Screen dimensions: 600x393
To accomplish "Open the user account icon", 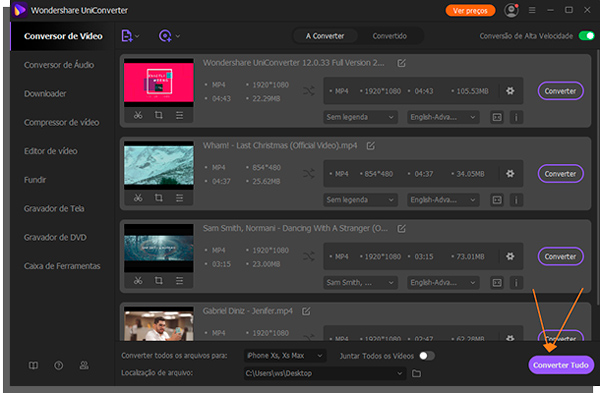I will click(x=511, y=10).
